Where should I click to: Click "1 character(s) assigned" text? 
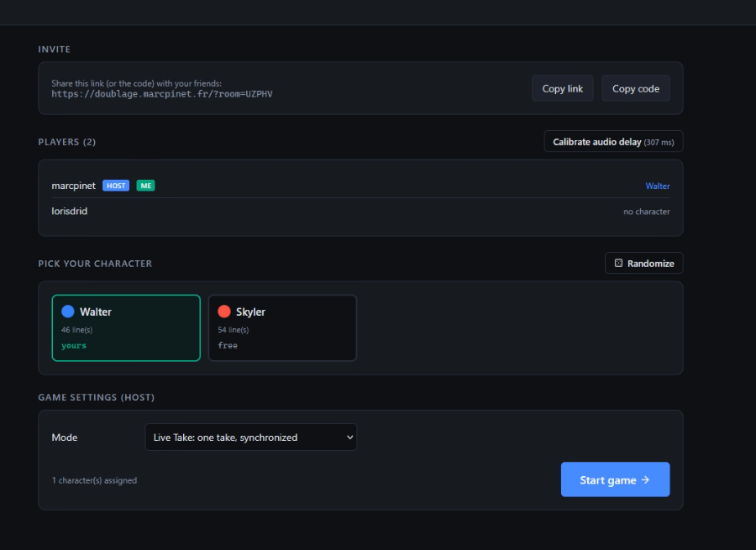(x=94, y=480)
